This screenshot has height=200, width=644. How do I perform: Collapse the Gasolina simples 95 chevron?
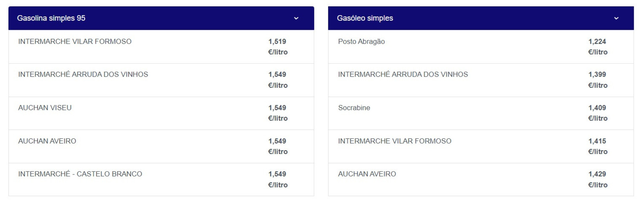tap(296, 18)
